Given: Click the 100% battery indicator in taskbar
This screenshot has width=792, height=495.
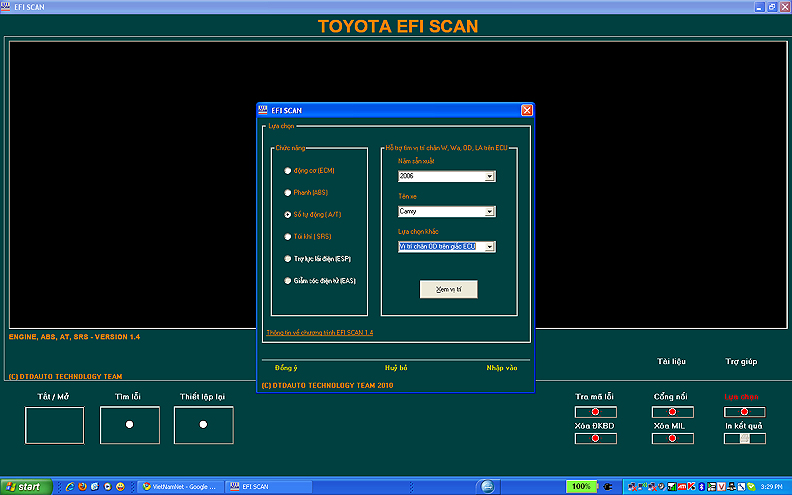Looking at the screenshot, I should coord(581,486).
